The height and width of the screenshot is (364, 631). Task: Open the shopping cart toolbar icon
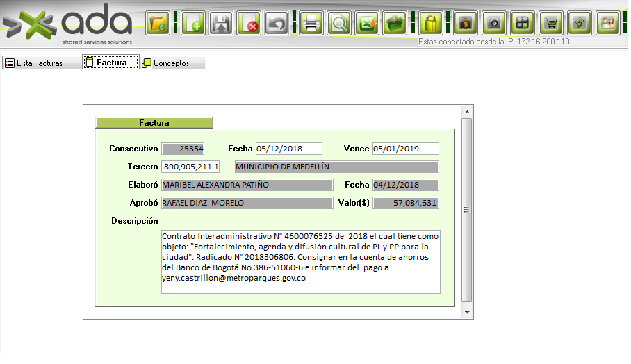[x=551, y=24]
